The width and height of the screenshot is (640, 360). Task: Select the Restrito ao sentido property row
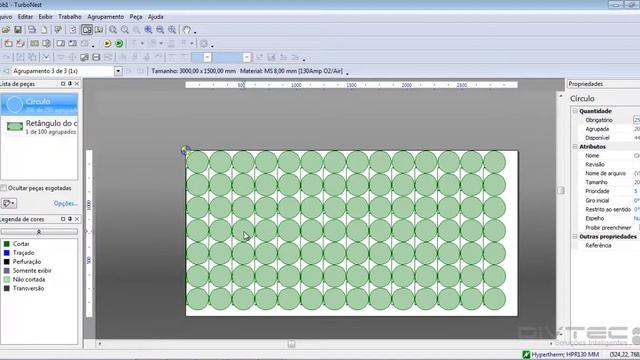coord(606,209)
